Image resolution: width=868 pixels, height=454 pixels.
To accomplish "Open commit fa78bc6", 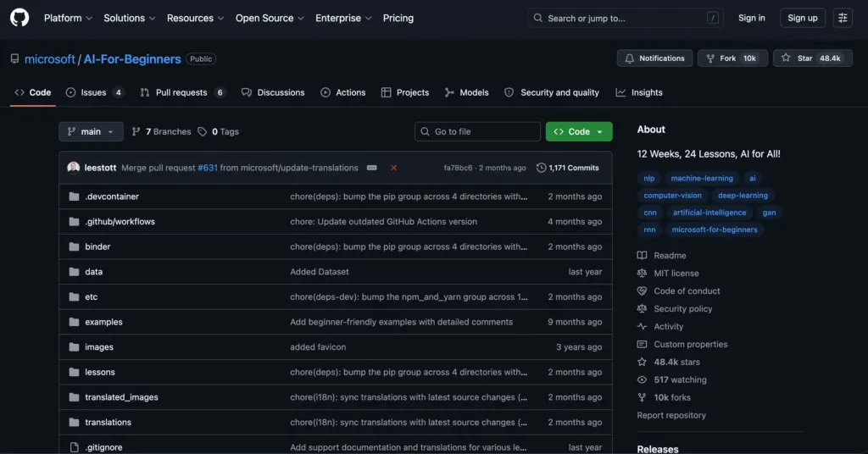I will [458, 168].
